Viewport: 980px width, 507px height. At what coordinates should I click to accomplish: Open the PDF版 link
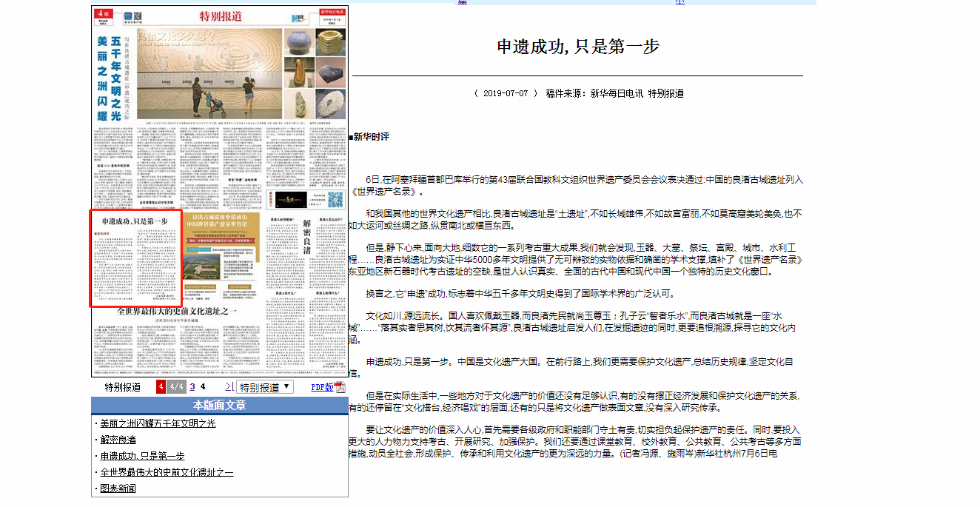click(322, 387)
